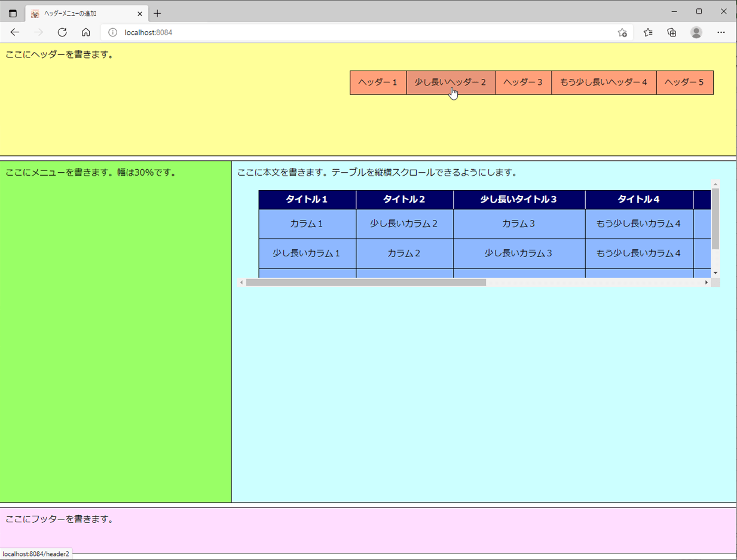Screen dimensions: 737x560
Task: Open the もう少し長いヘッダー４ link
Action: tap(604, 82)
